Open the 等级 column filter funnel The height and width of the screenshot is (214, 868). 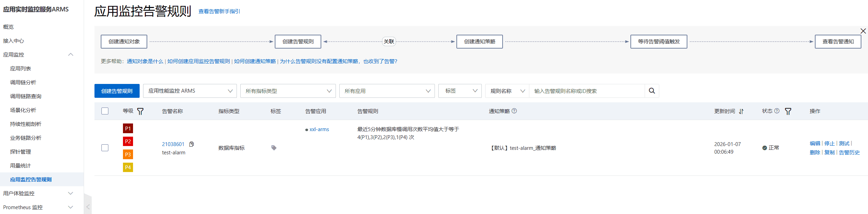pos(140,111)
